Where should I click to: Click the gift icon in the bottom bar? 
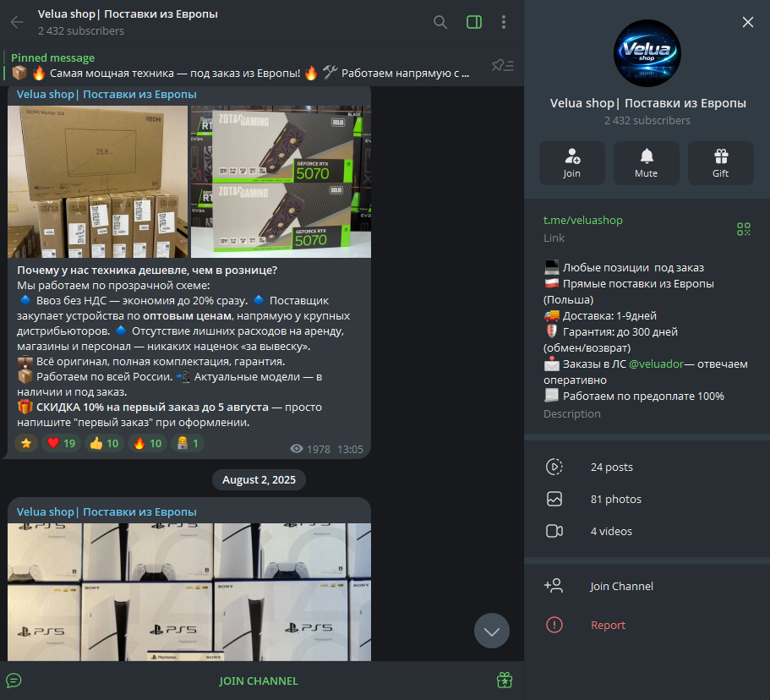[504, 681]
